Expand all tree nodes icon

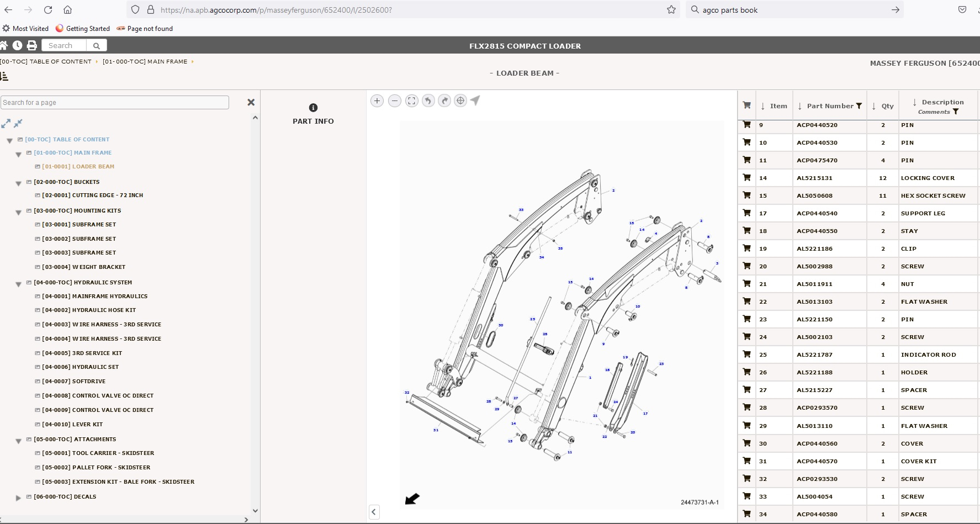6,123
